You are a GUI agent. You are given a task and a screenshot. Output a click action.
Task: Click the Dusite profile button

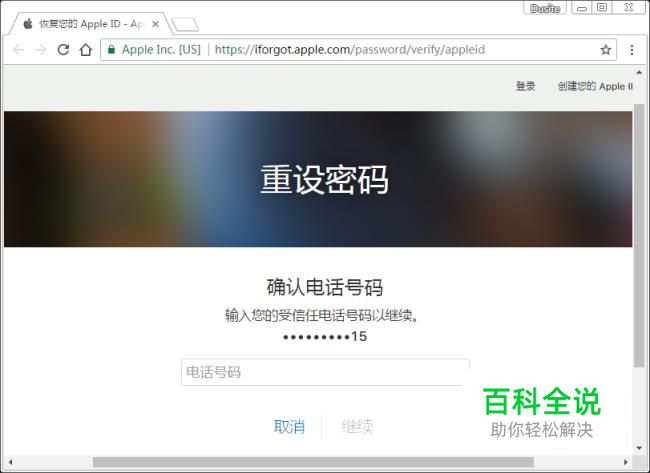point(545,8)
